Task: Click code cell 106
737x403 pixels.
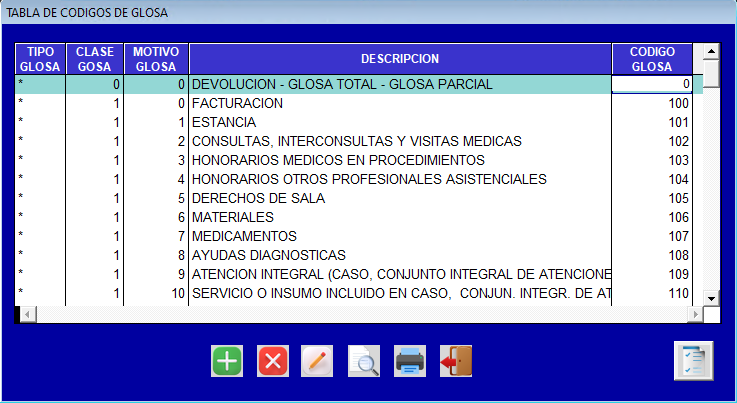Action: coord(652,217)
